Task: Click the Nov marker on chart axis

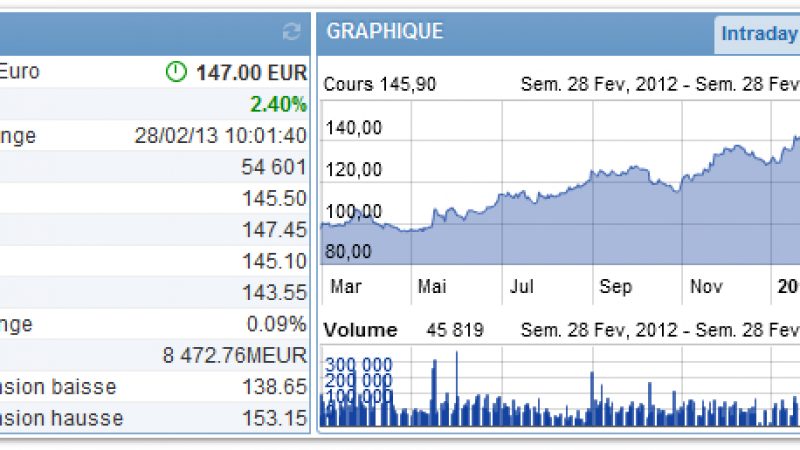Action: point(706,287)
